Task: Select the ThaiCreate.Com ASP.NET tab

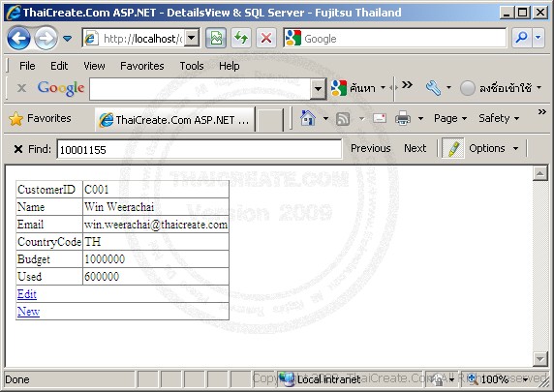Action: [x=174, y=120]
